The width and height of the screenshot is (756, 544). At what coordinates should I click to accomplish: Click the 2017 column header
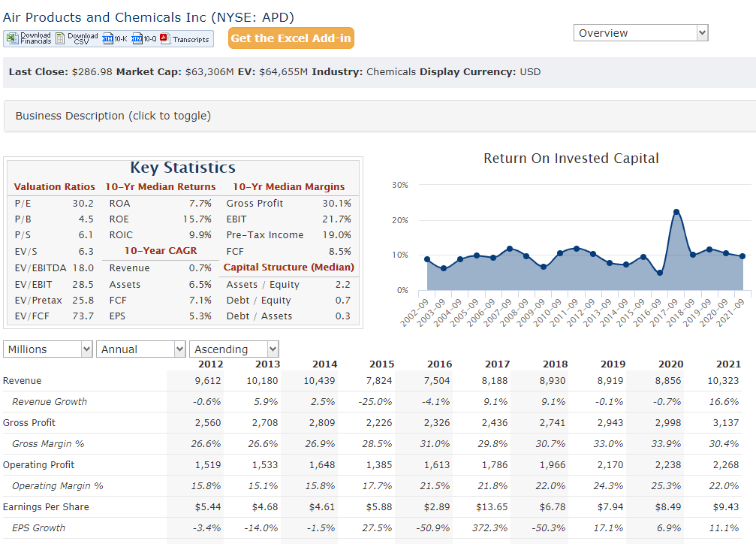click(497, 364)
